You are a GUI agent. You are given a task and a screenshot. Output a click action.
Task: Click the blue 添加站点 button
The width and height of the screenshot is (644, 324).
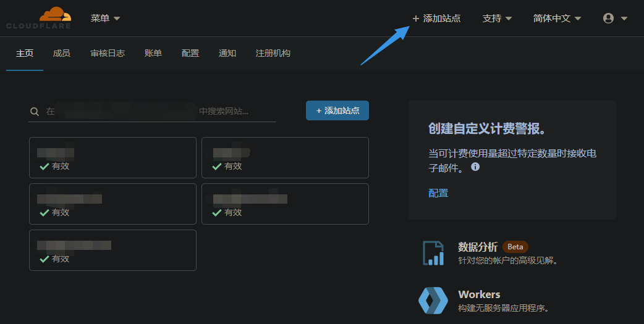click(x=337, y=110)
